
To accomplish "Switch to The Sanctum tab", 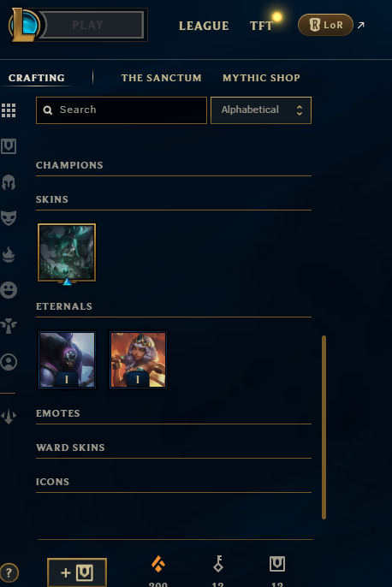I will tap(162, 78).
